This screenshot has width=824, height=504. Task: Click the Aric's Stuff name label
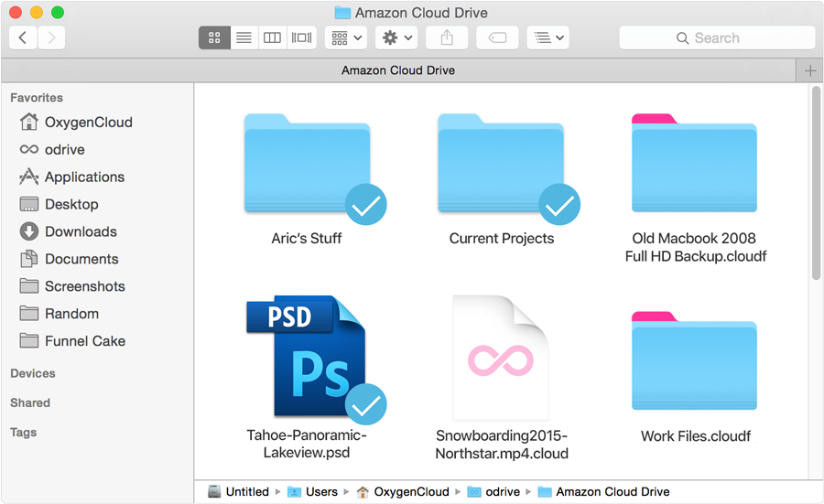point(307,239)
